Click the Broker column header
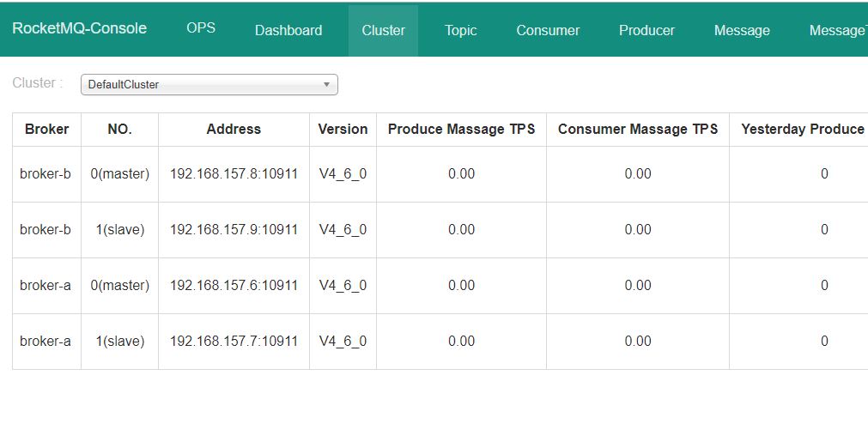Screen dimensions: 868x448 pos(47,130)
